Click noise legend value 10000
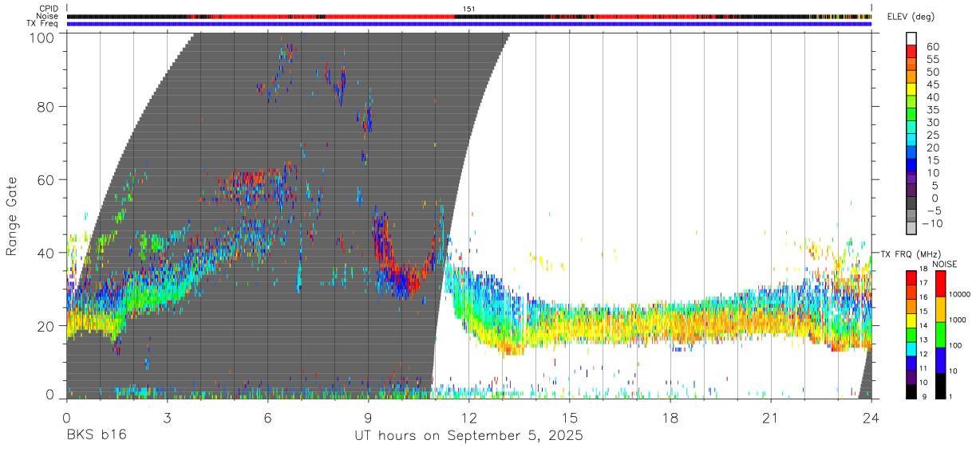 961,295
